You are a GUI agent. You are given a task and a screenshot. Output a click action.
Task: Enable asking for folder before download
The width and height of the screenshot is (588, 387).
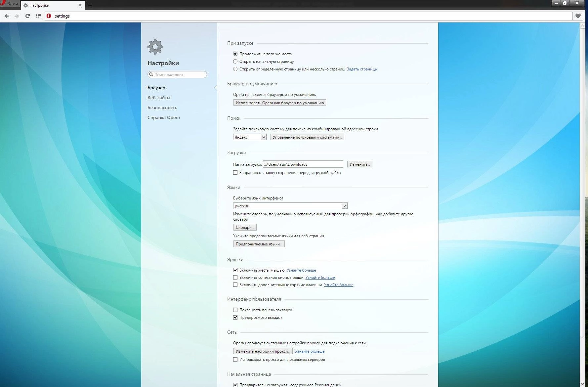click(x=235, y=173)
